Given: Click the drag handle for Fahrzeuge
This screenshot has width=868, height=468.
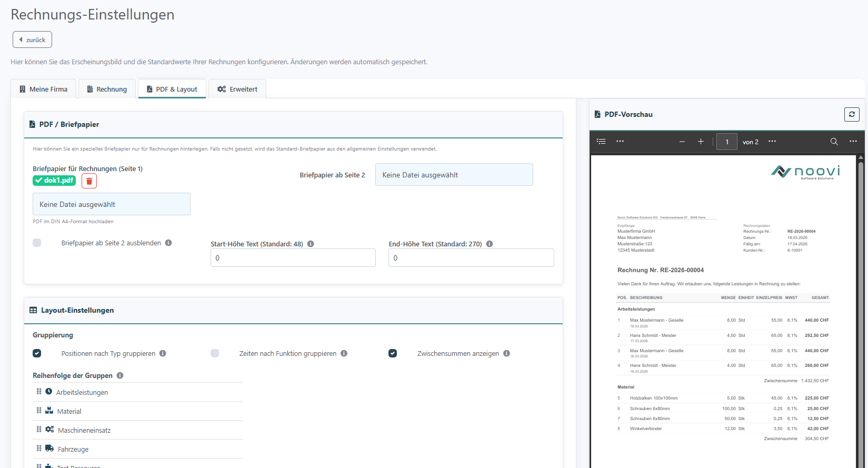Looking at the screenshot, I should (39, 448).
